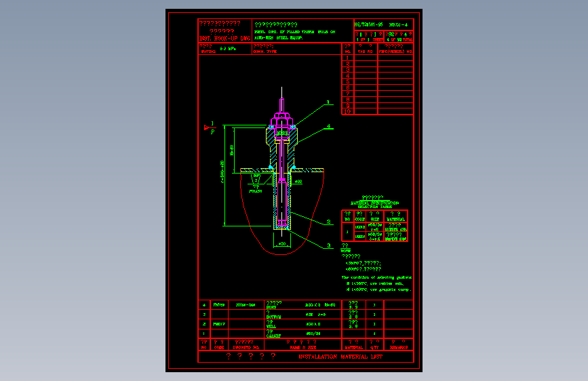Select the 'BOTTOM' item name in material list

pos(273,317)
